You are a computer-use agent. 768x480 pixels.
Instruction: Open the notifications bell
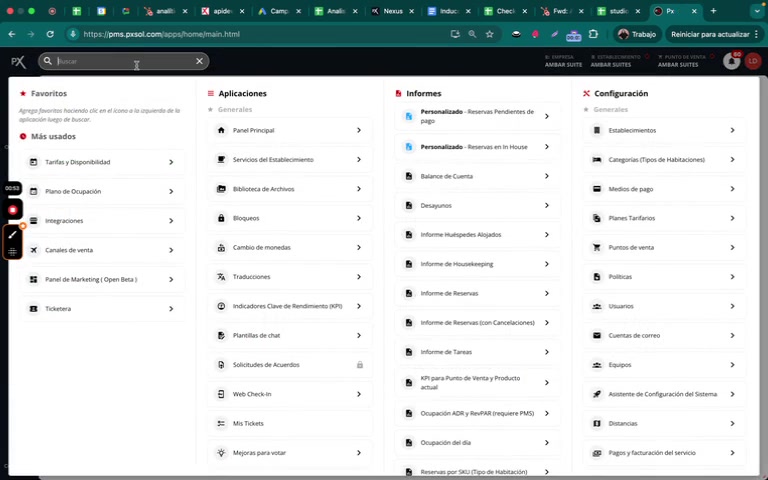pyautogui.click(x=732, y=61)
